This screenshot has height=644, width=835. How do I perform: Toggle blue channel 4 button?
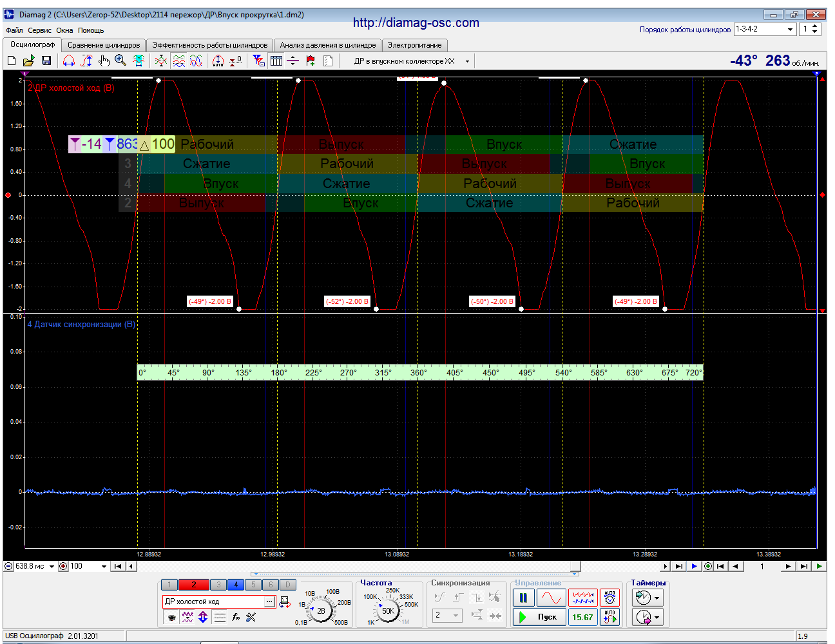236,585
